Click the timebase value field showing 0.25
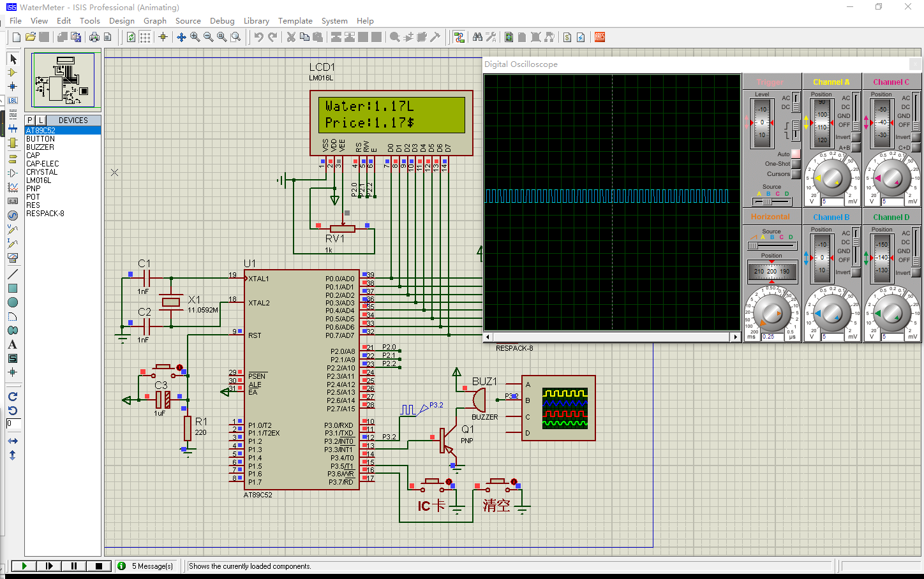 tap(773, 337)
